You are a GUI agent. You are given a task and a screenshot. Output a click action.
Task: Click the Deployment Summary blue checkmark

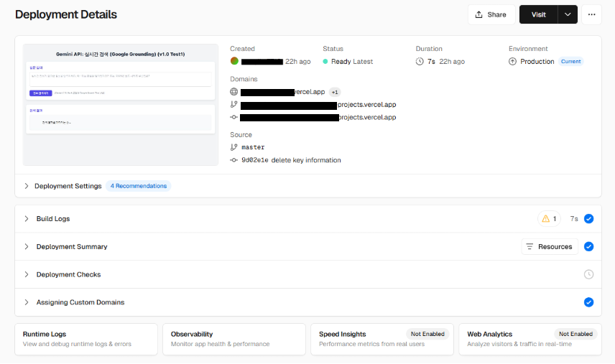tap(588, 246)
